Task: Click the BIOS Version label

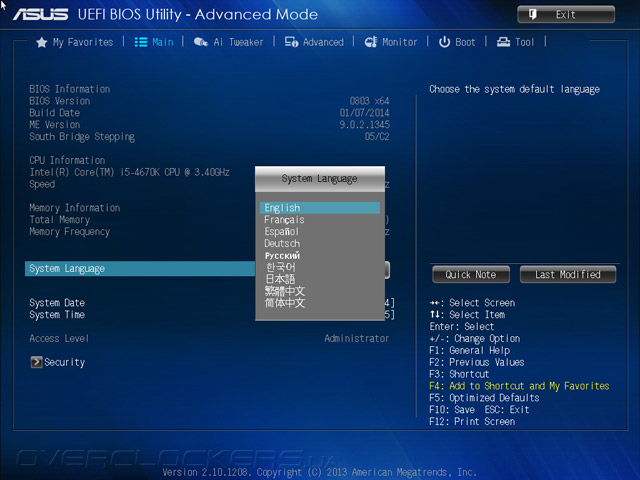Action: 60,101
